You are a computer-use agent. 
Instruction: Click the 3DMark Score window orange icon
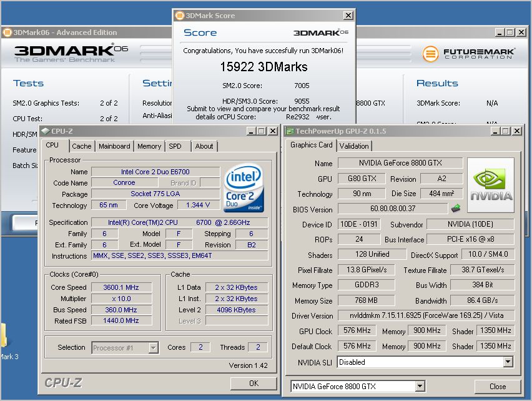click(179, 16)
